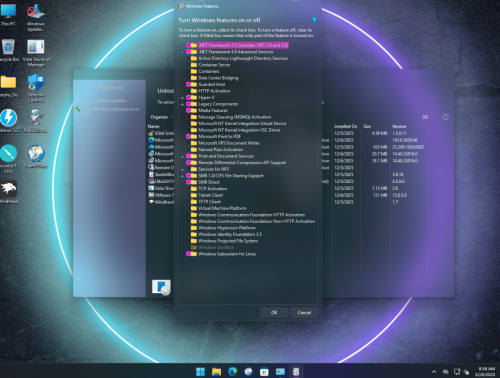The width and height of the screenshot is (500, 378).
Task: Expand .NET Framework 4.8 Advanced Services
Action: 182,52
